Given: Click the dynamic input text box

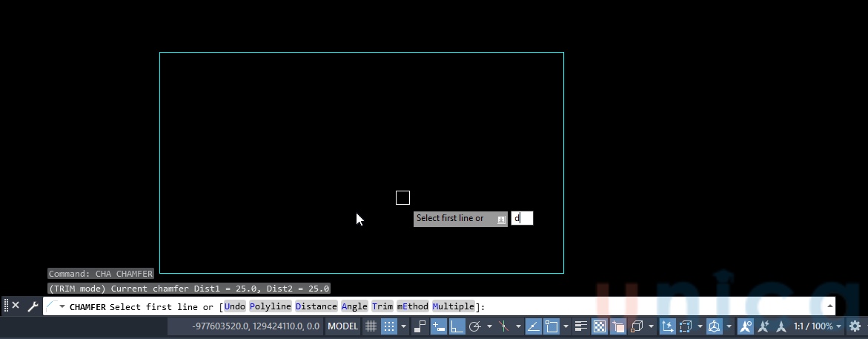Looking at the screenshot, I should point(522,218).
